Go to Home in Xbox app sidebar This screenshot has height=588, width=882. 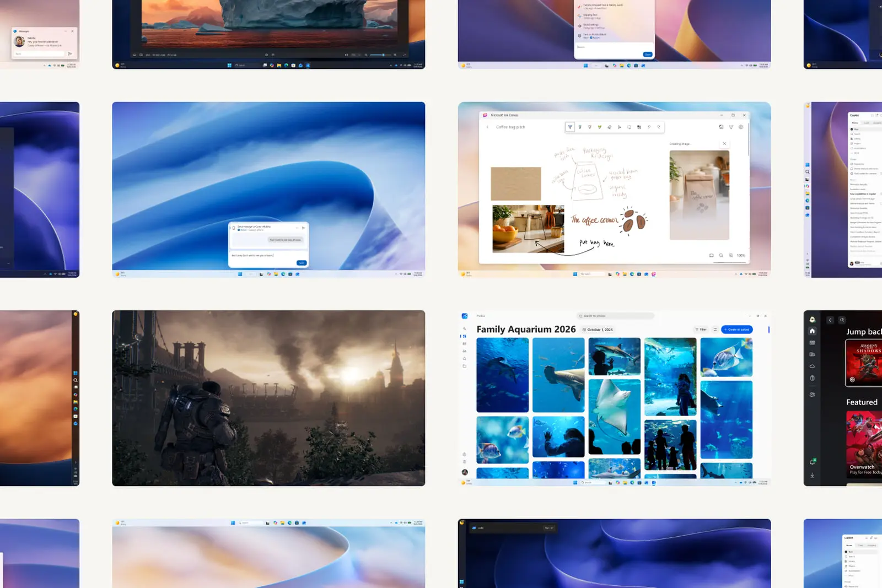812,331
